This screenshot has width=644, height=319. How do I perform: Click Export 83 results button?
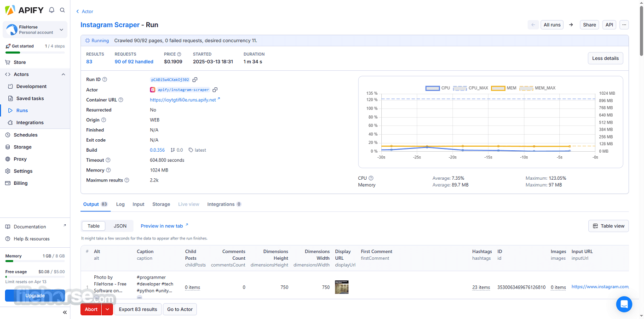[138, 309]
